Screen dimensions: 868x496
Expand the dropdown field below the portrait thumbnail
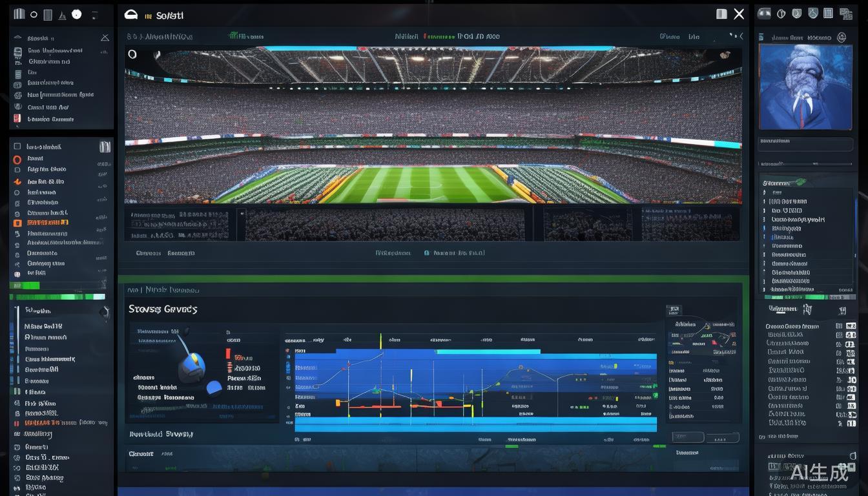pyautogui.click(x=805, y=144)
